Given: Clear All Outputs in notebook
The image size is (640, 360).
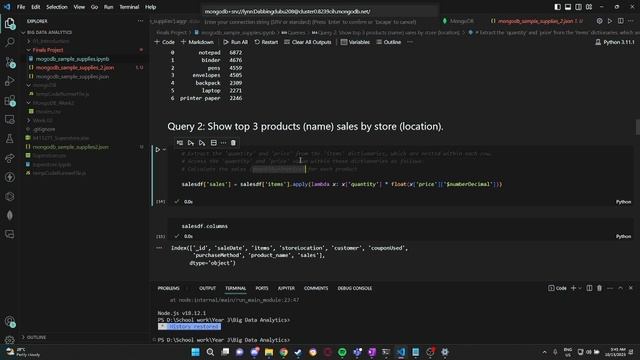Looking at the screenshot, I should coord(307,42).
